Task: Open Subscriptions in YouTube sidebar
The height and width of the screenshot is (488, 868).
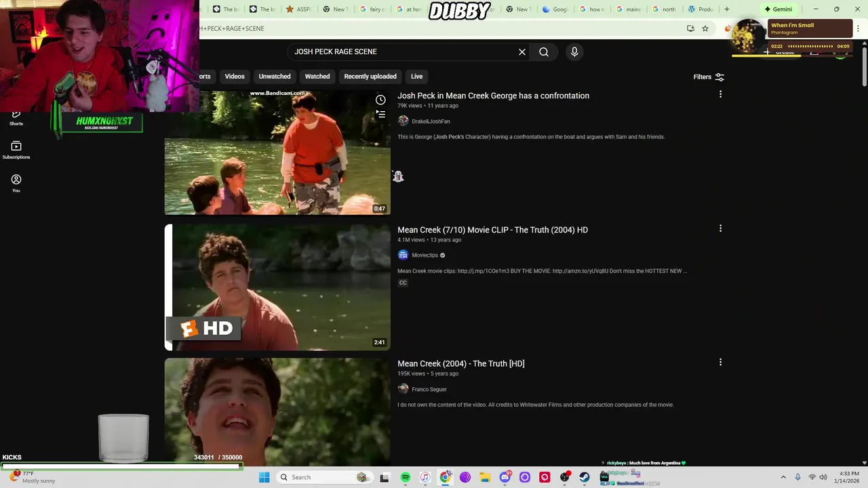Action: coord(16,150)
